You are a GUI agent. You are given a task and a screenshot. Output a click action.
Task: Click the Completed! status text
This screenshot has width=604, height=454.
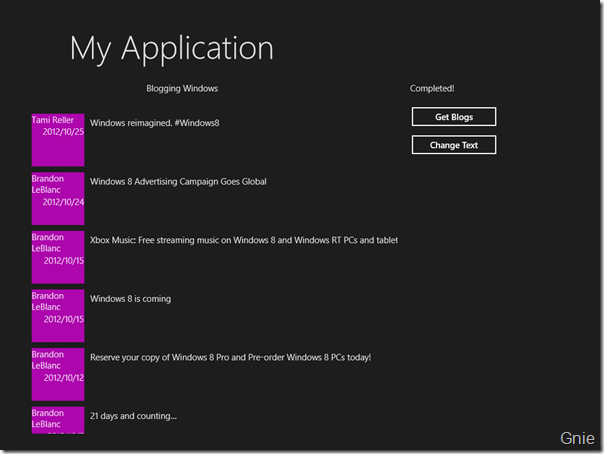click(432, 89)
